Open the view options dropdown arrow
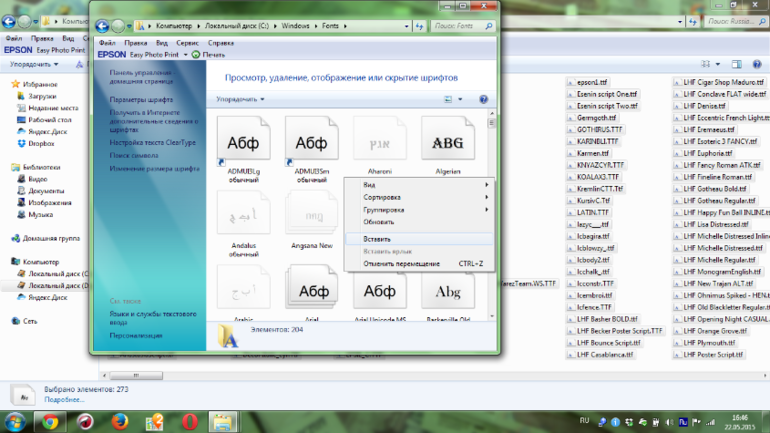The image size is (770, 433). (x=460, y=99)
